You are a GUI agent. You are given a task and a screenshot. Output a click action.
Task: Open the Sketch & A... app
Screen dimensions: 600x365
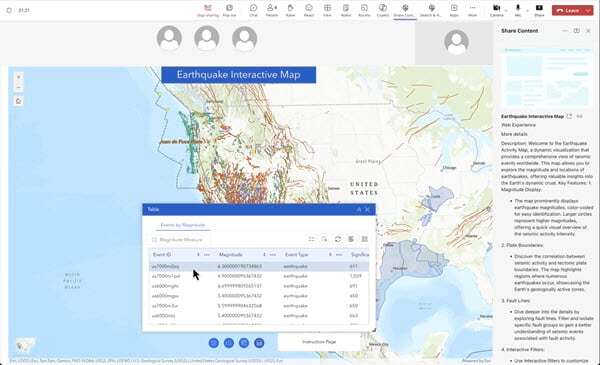coord(431,10)
